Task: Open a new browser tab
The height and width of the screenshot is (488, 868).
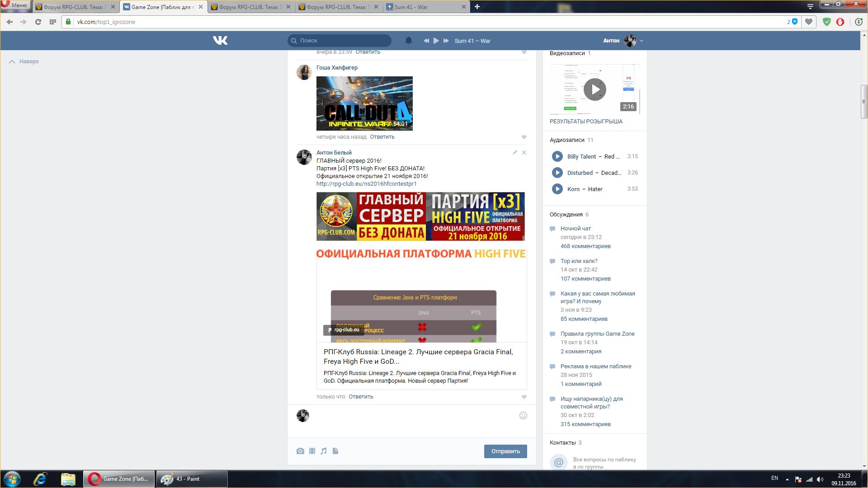Action: point(477,7)
